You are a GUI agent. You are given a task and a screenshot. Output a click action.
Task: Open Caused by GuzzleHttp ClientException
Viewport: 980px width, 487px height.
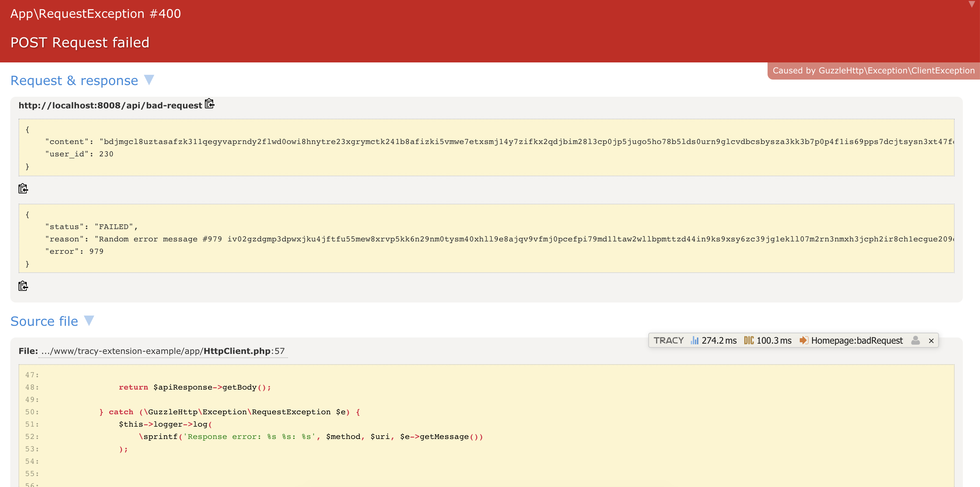coord(873,71)
